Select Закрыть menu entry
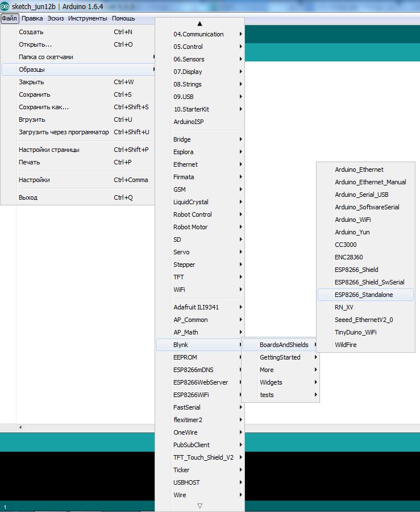Screen dimensions: 420x512 (78, 82)
